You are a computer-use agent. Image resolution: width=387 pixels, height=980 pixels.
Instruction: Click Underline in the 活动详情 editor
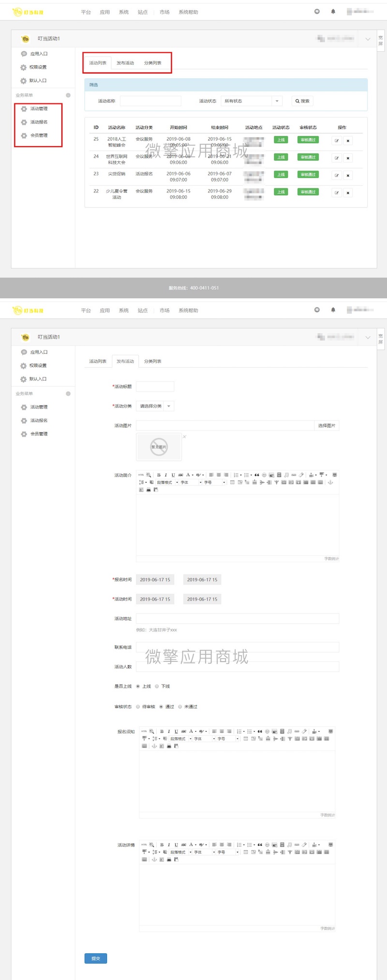coord(176,845)
